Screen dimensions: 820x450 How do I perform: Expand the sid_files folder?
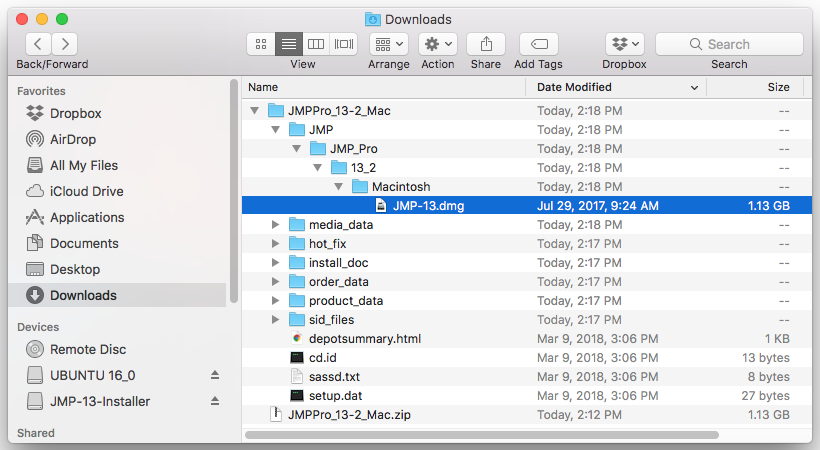click(x=276, y=320)
